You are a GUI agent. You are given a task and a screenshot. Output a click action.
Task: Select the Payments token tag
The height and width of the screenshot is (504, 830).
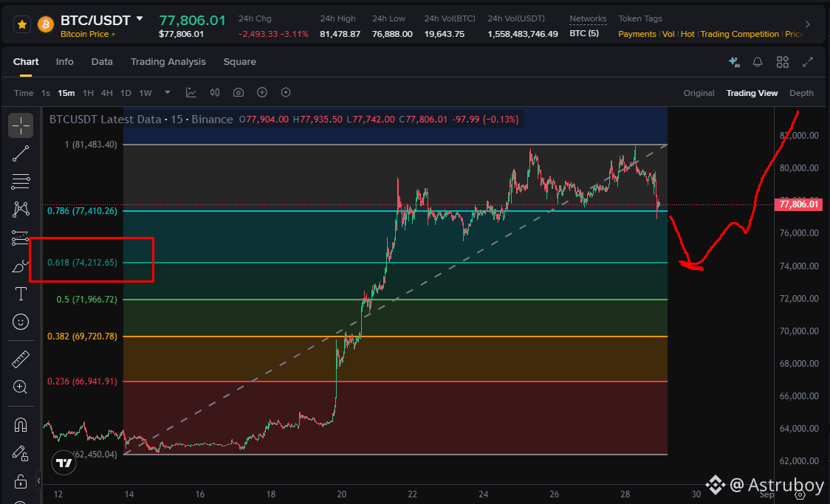[x=637, y=34]
